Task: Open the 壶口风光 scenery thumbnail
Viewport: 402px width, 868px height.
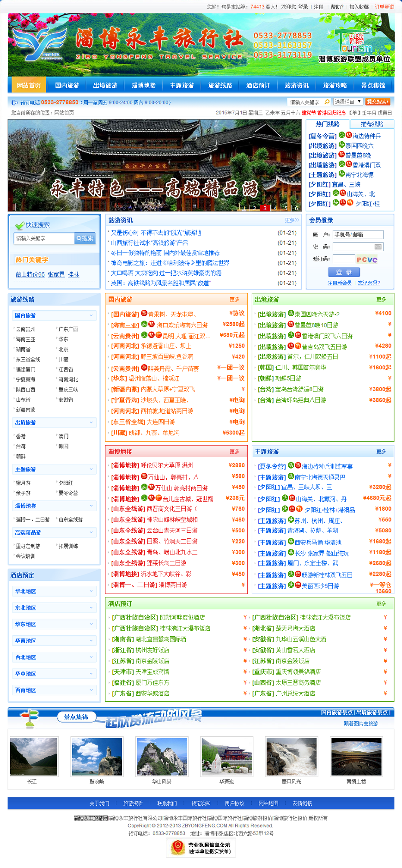Action: click(292, 757)
